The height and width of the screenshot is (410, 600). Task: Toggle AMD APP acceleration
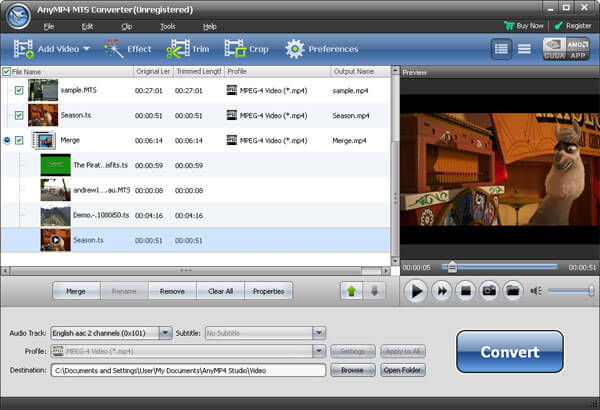578,49
